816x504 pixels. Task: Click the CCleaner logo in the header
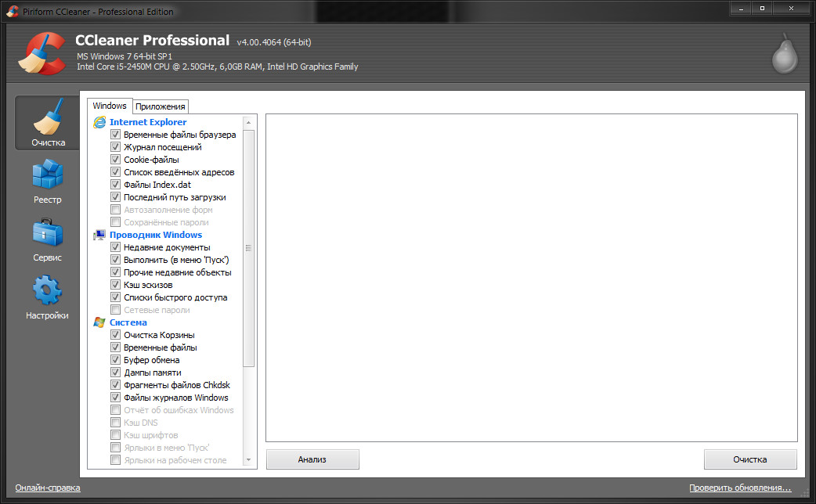point(42,53)
